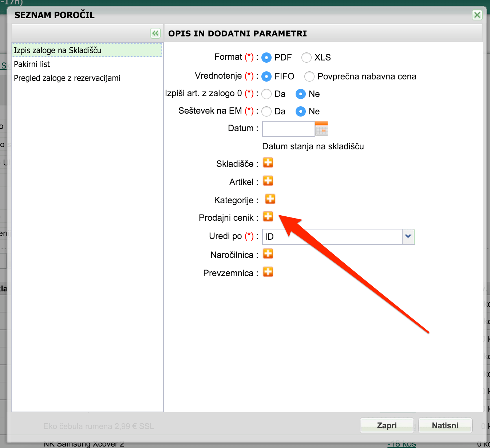Open the Datum calendar picker icon
Screen dimensions: 490x448
pyautogui.click(x=321, y=129)
